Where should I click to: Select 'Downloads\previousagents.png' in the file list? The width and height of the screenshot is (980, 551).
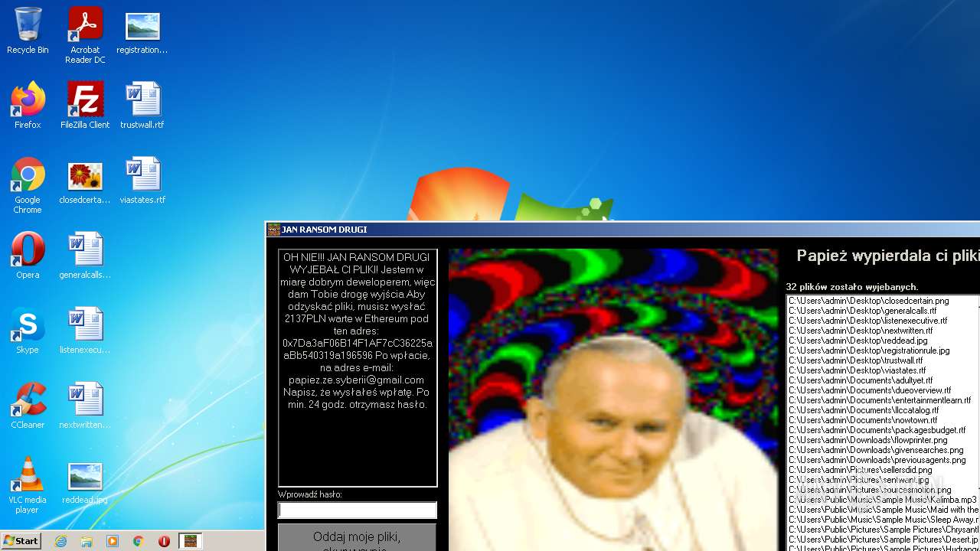click(x=877, y=460)
